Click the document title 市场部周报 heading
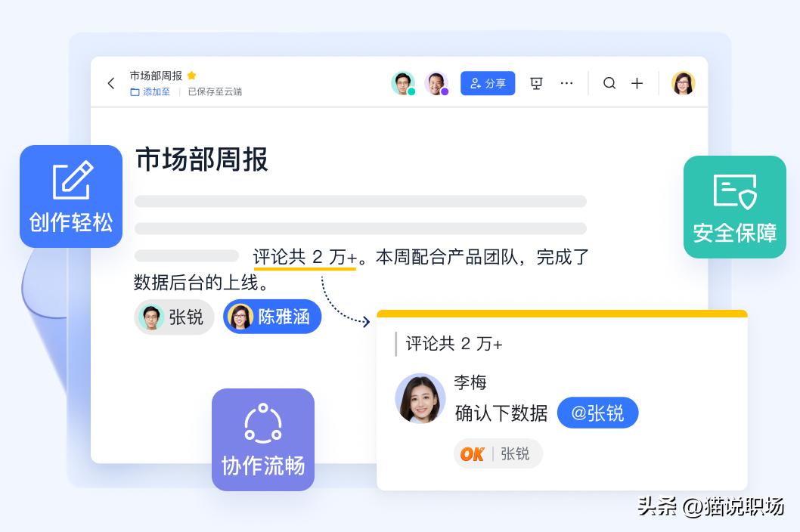Viewport: 800px width, 532px height. [x=201, y=160]
